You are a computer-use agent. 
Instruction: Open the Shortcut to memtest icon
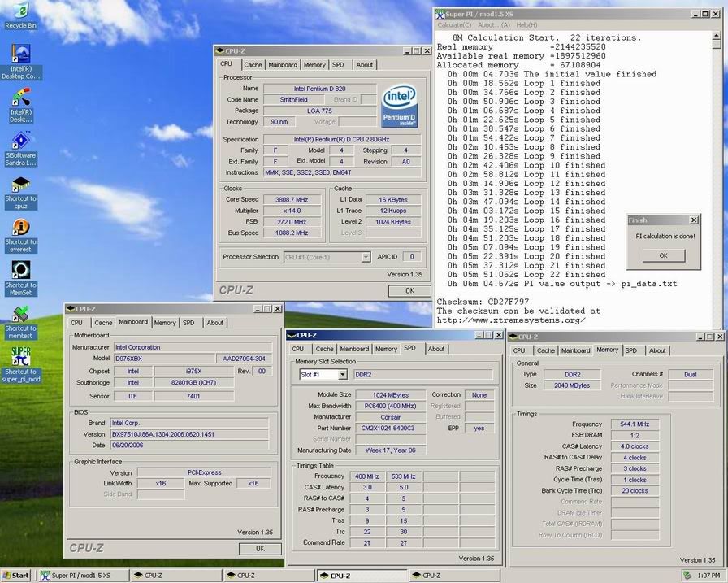[20, 314]
